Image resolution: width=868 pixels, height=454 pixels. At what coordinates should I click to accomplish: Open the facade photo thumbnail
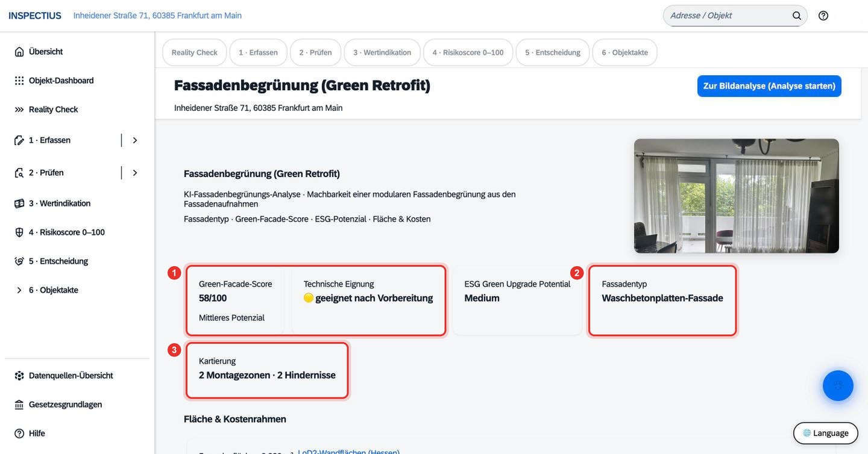pos(737,196)
